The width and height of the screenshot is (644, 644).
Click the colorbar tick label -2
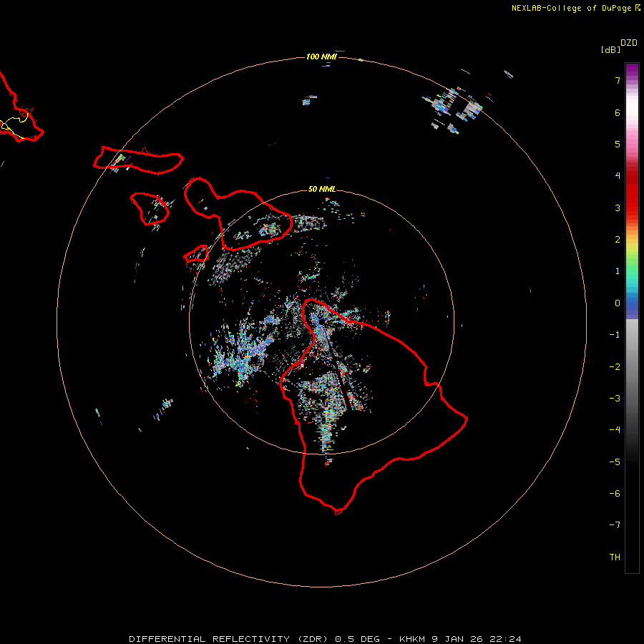pos(615,367)
